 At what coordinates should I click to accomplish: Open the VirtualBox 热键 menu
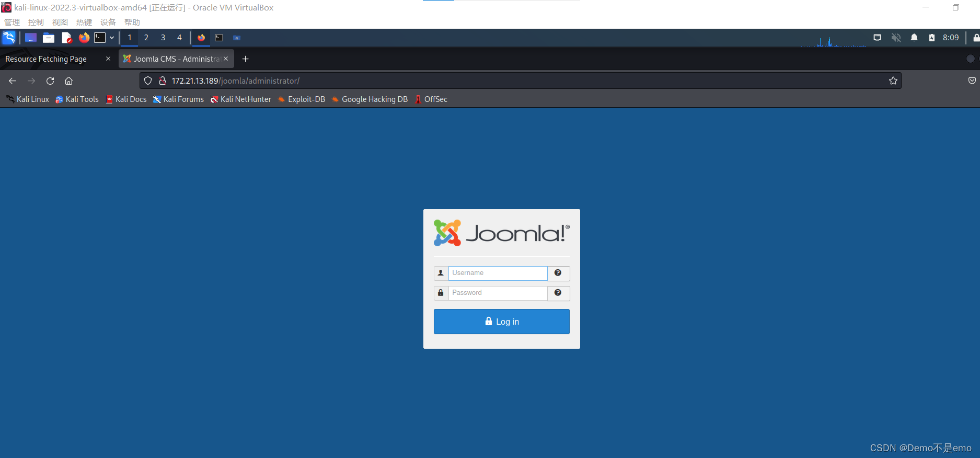(84, 22)
